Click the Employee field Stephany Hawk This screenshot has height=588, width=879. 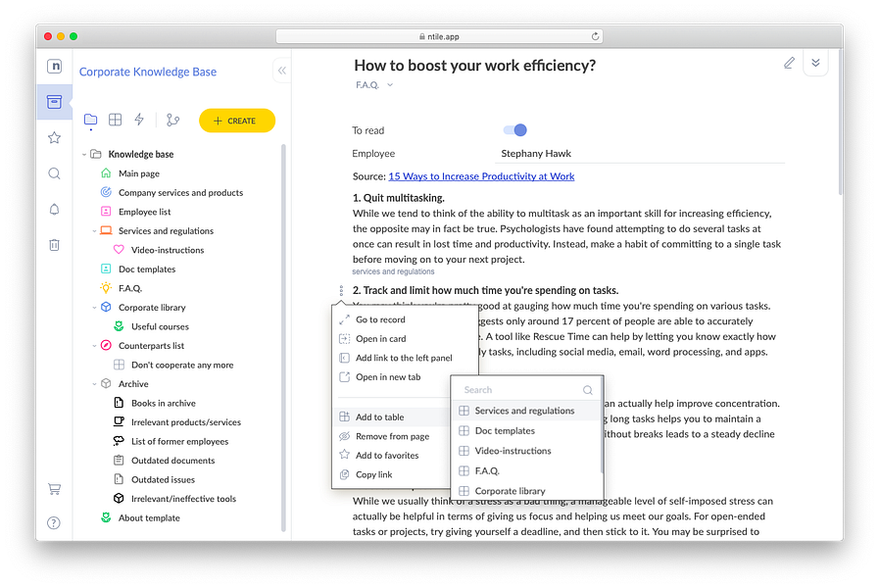[642, 154]
